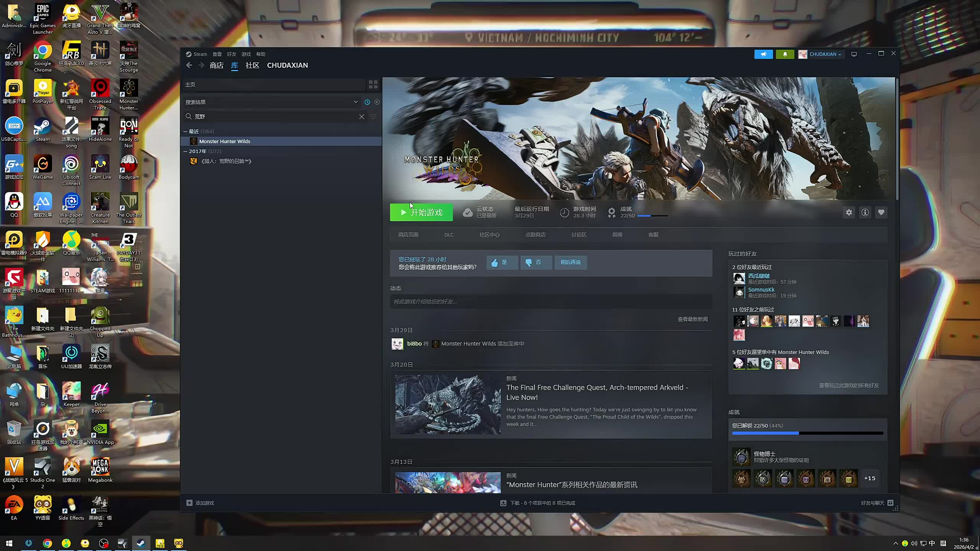This screenshot has width=980, height=551.
Task: Open game settings gear icon
Action: (849, 212)
